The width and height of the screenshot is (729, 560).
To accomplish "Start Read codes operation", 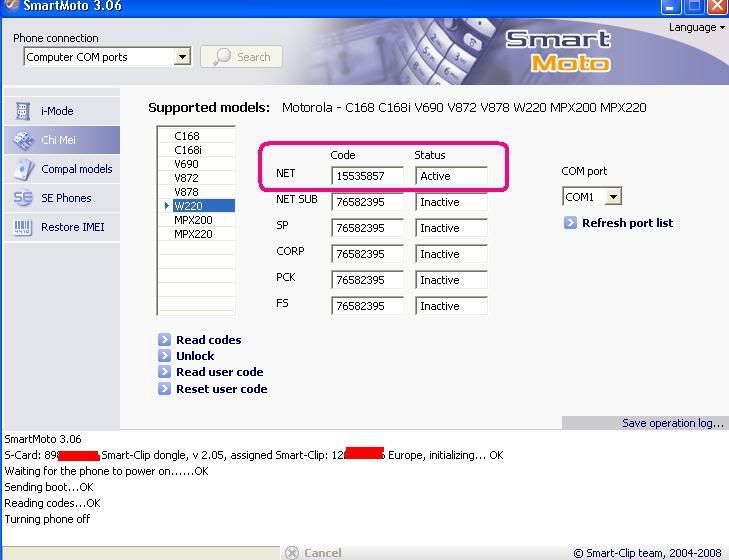I will pyautogui.click(x=208, y=340).
